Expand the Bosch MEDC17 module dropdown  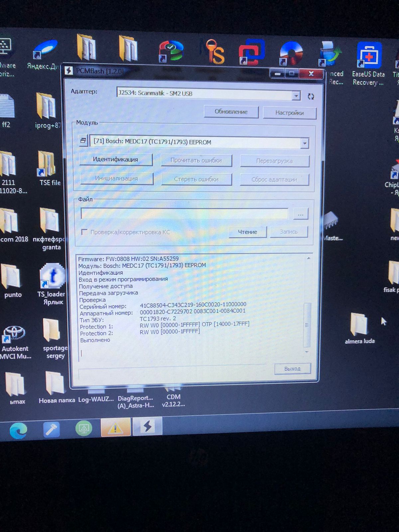click(x=304, y=143)
